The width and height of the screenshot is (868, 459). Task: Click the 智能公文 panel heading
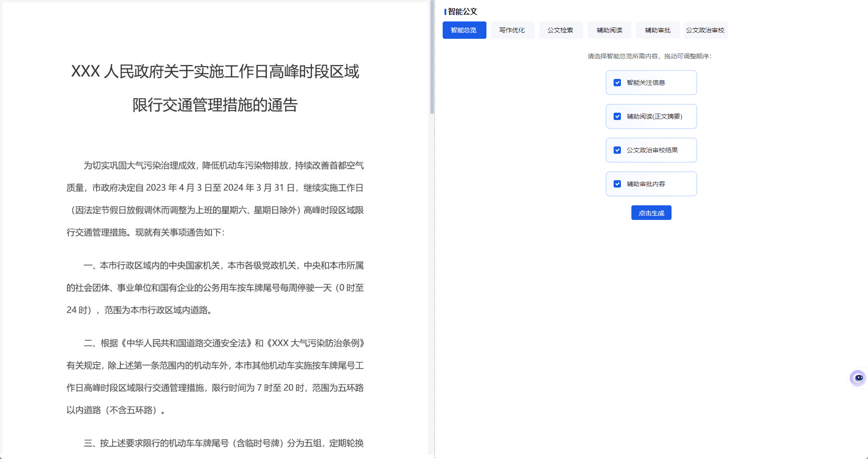[x=462, y=11]
